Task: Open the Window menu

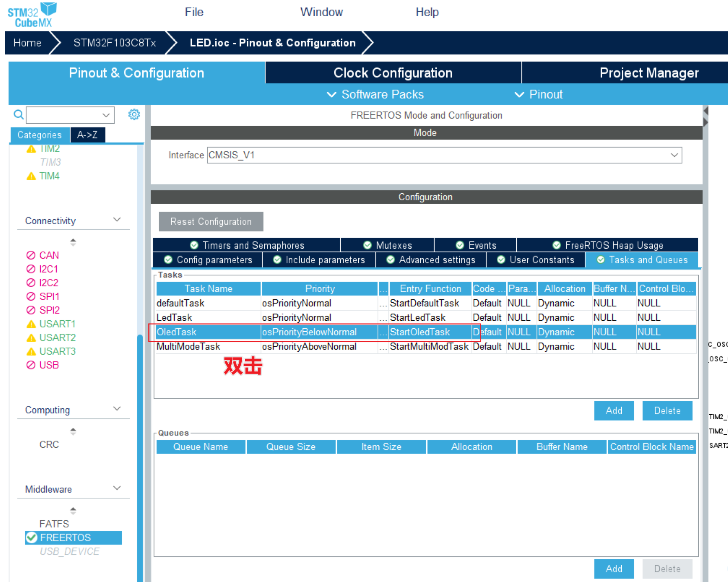Action: click(x=321, y=12)
